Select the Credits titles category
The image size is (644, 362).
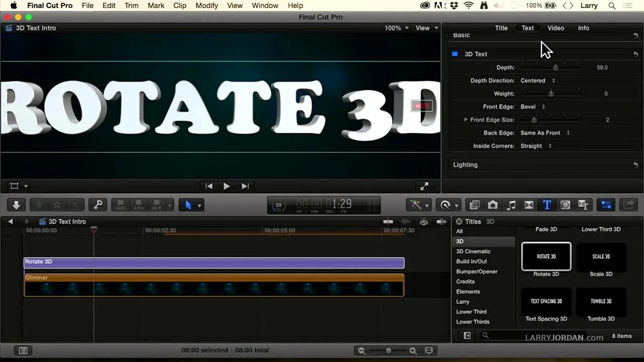(465, 282)
